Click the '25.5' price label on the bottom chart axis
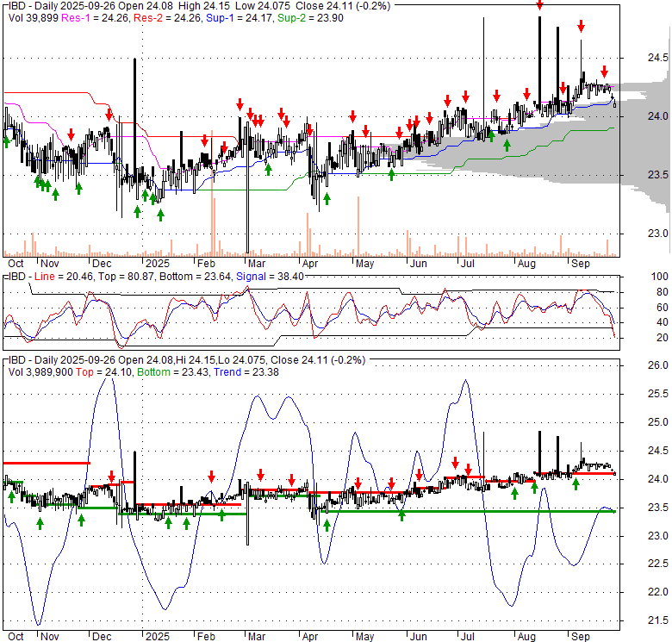672x642 pixels. tap(658, 394)
